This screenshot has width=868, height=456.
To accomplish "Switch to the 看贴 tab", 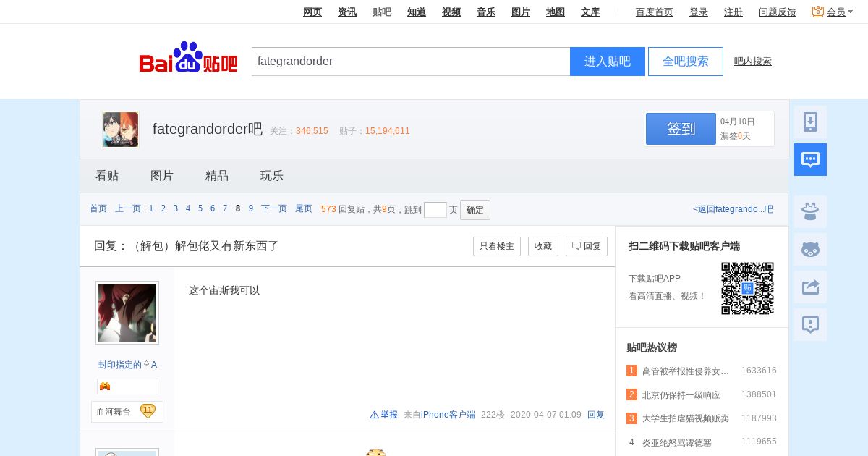I will click(x=107, y=176).
